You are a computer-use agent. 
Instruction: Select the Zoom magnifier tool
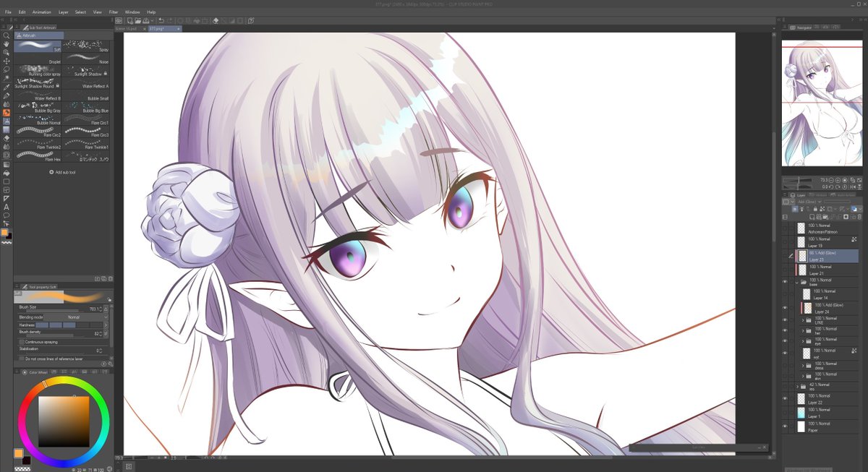(x=7, y=35)
